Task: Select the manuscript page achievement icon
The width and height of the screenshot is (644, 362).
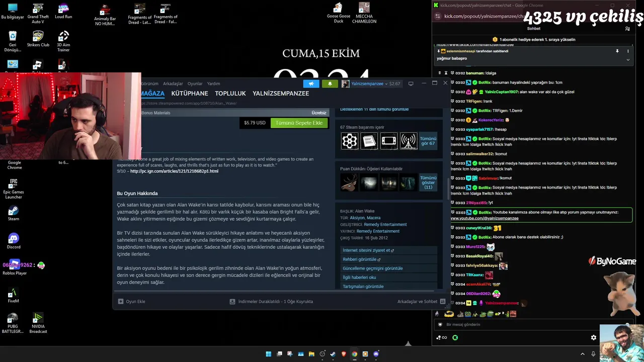Action: tap(369, 141)
